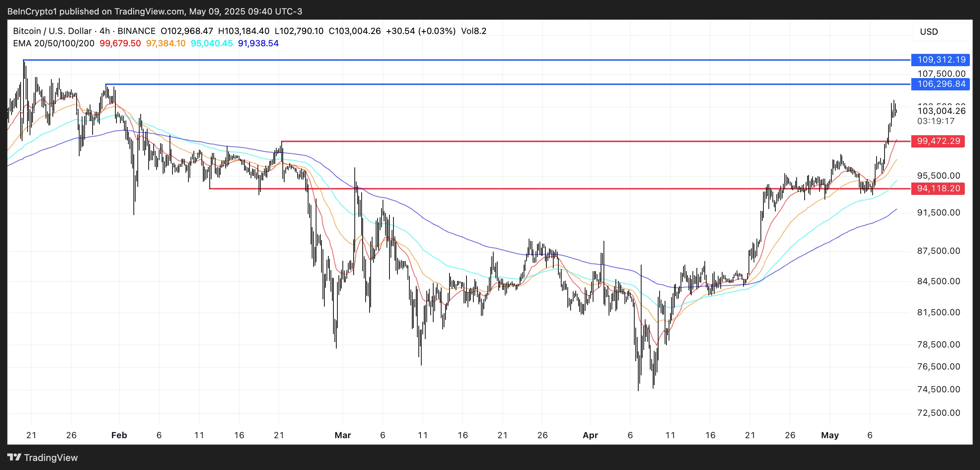The width and height of the screenshot is (980, 470).
Task: Click the TradingView logo icon
Action: 14,457
